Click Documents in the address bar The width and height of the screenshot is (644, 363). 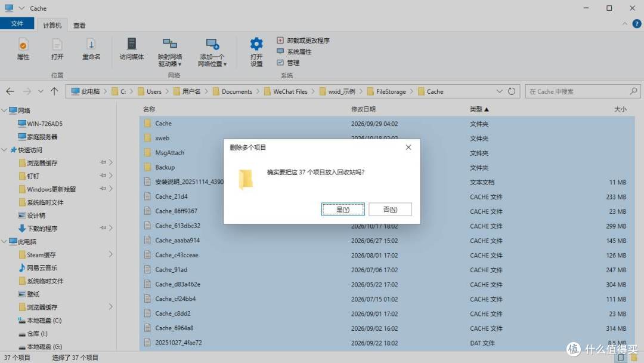233,91
